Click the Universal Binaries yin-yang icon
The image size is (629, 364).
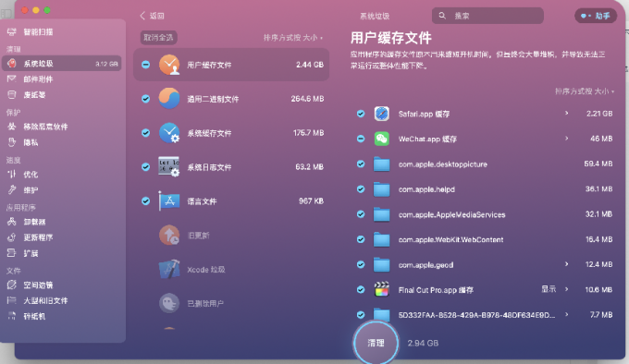click(169, 99)
